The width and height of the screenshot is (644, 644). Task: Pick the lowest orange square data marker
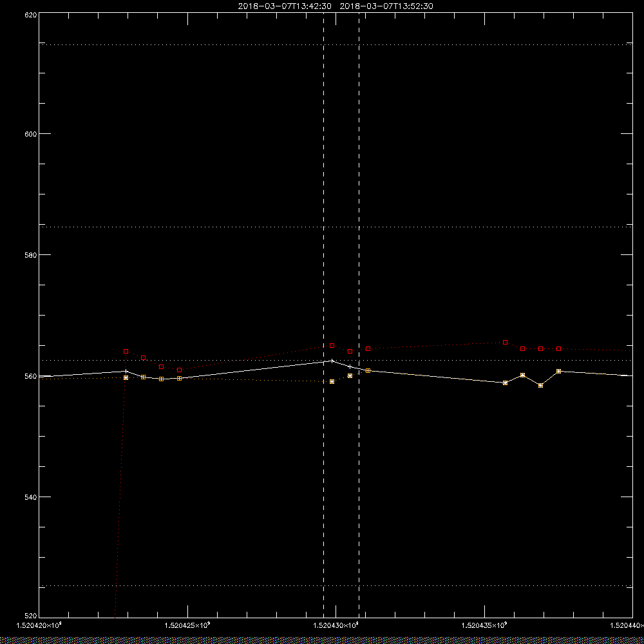pyautogui.click(x=540, y=385)
